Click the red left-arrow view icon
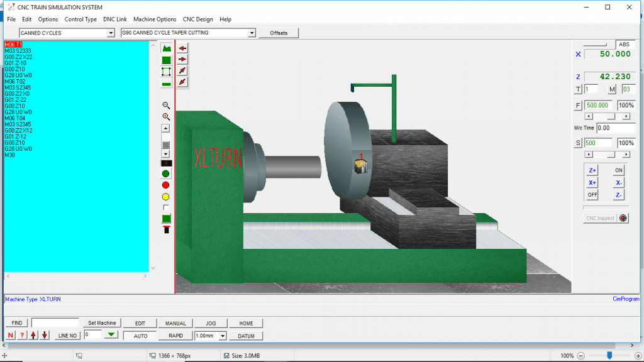The width and height of the screenshot is (644, 362). (183, 48)
